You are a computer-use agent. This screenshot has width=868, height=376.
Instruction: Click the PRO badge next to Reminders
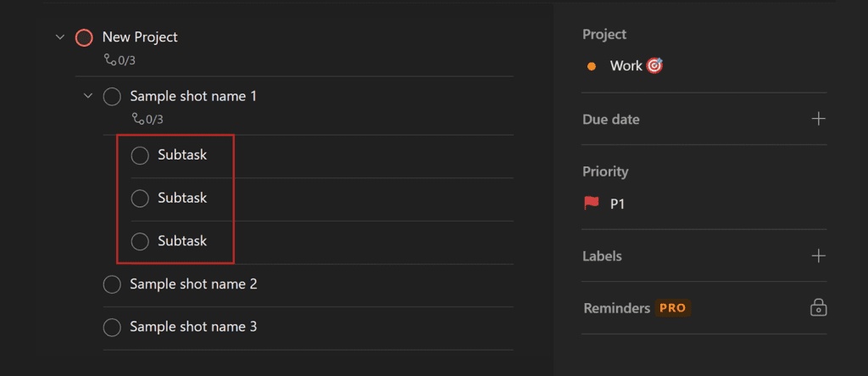[x=672, y=308]
